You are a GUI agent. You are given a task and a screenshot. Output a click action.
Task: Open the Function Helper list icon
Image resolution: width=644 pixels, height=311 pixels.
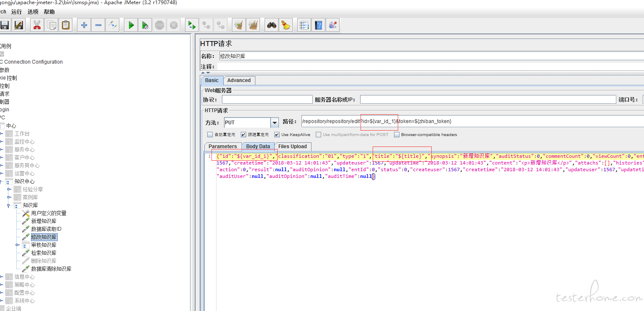tap(304, 25)
